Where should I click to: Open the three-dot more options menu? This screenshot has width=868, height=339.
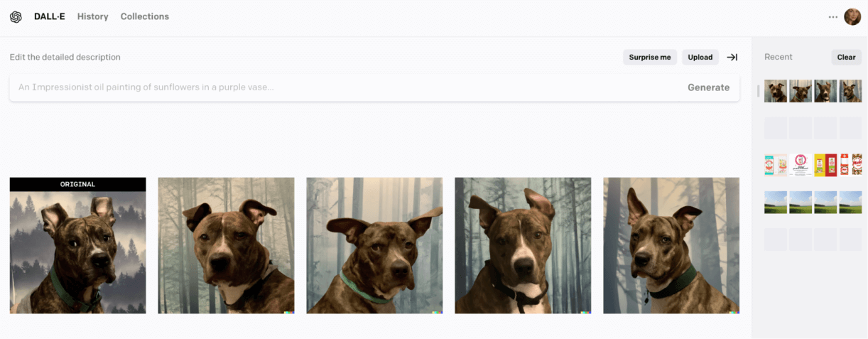click(833, 17)
